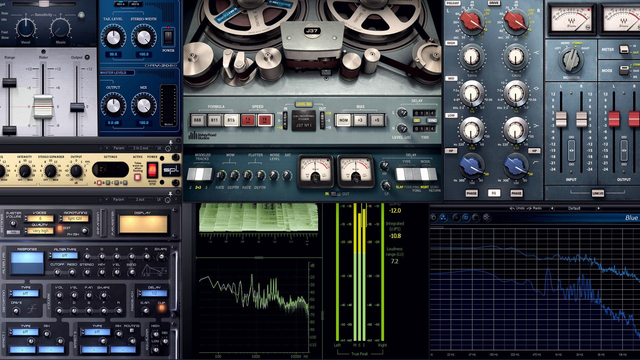Click the Tail Level knob
640x360 pixels.
(x=113, y=37)
